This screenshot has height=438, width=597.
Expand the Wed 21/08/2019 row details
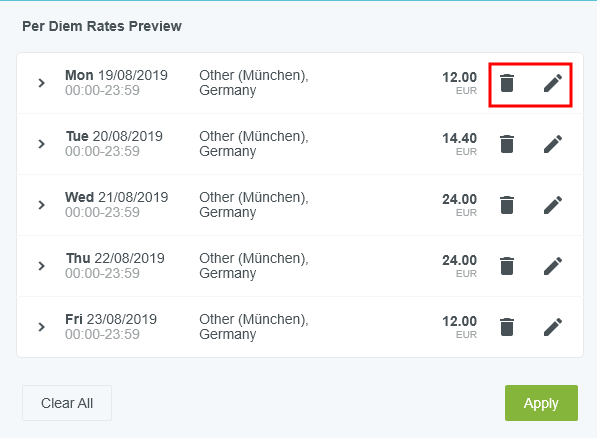click(x=42, y=205)
